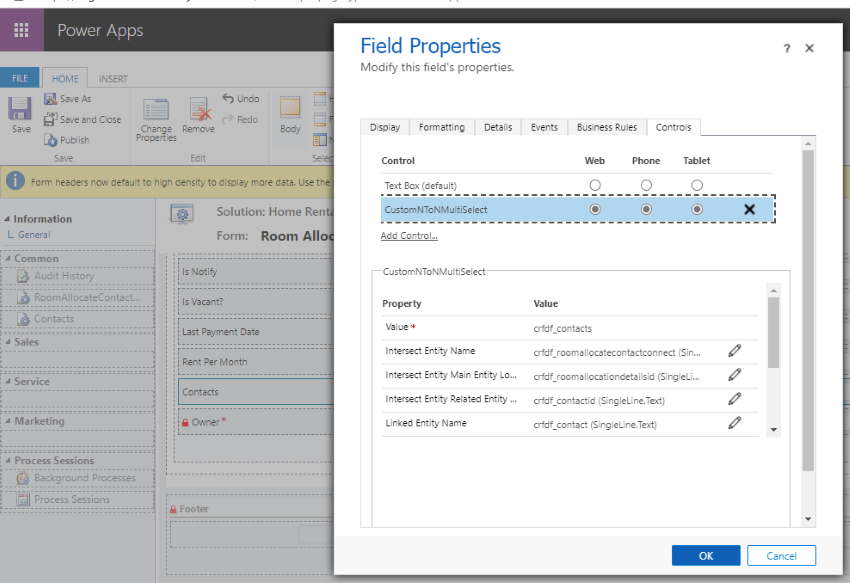Edit Intersect Entity Main Entity Lookup pencil

[735, 375]
